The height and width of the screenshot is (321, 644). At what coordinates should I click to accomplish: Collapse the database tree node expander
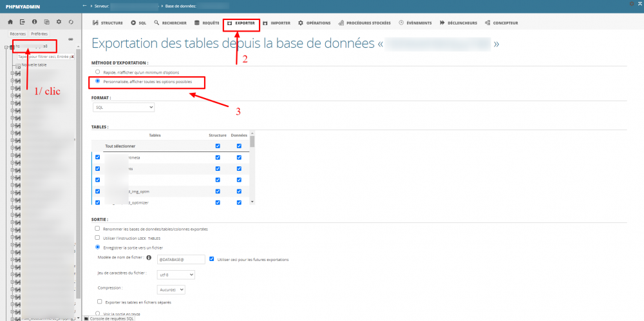coord(6,47)
